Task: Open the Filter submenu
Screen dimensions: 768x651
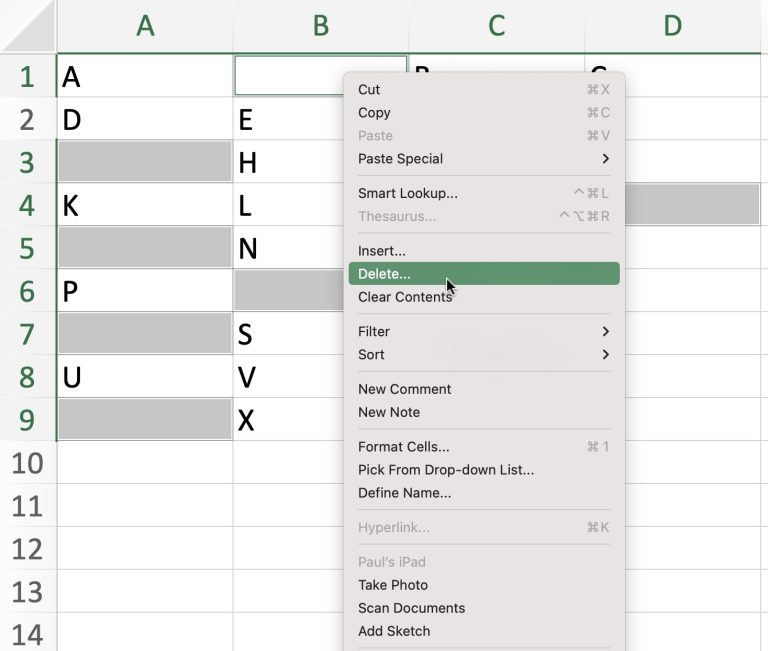Action: (x=374, y=331)
